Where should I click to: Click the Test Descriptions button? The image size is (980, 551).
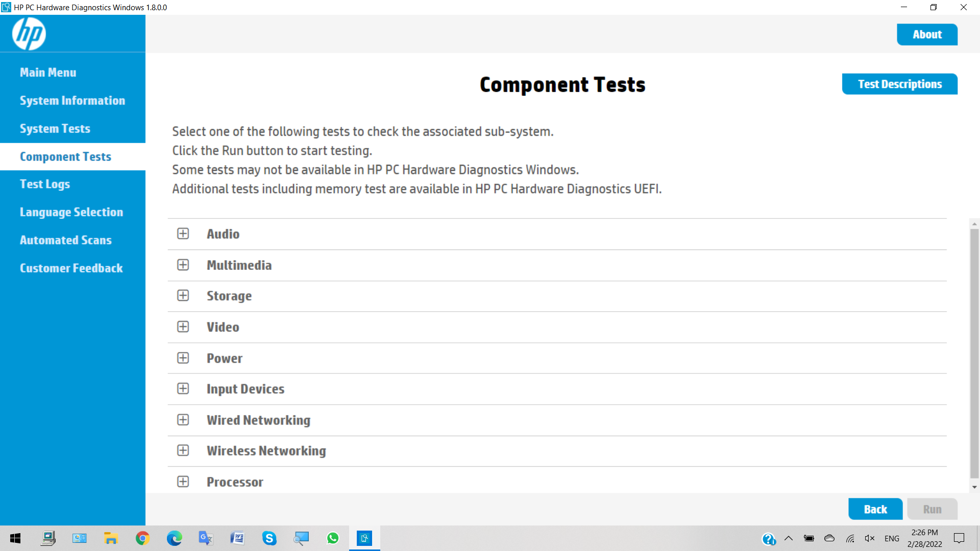(899, 84)
